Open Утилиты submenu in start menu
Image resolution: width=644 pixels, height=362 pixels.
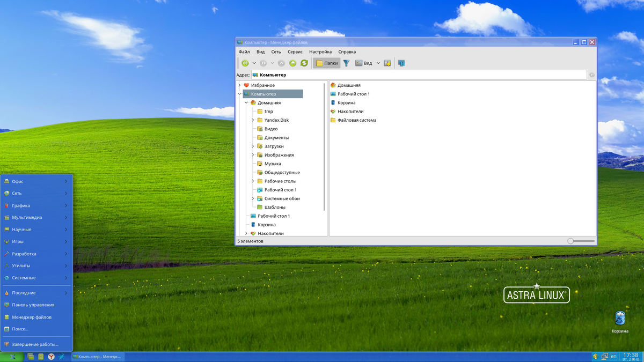point(36,265)
